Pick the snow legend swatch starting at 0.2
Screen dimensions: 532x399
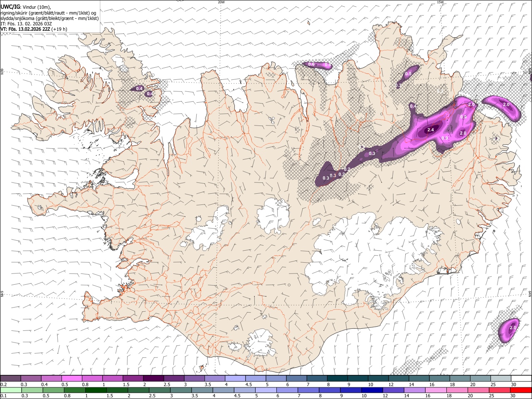click(10, 378)
